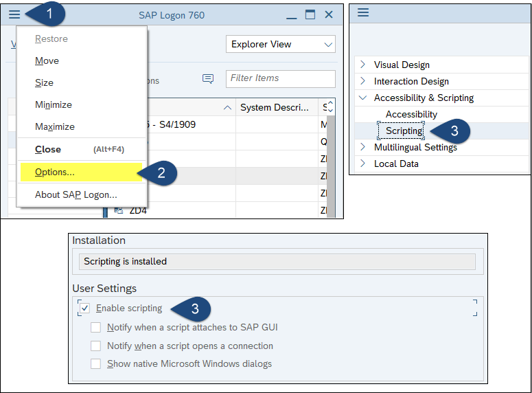The height and width of the screenshot is (393, 532).
Task: Select the Accessibility tree item
Action: pyautogui.click(x=411, y=114)
